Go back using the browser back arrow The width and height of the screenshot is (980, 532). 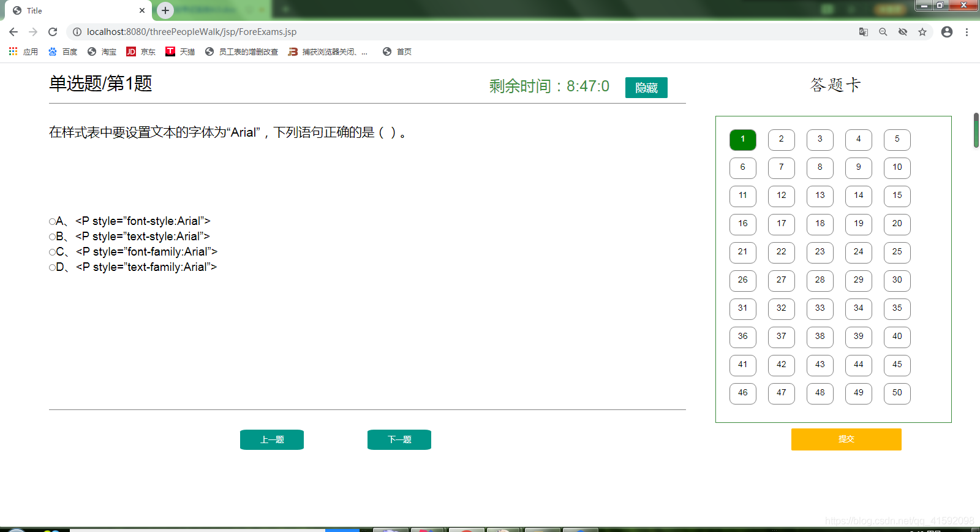click(13, 32)
